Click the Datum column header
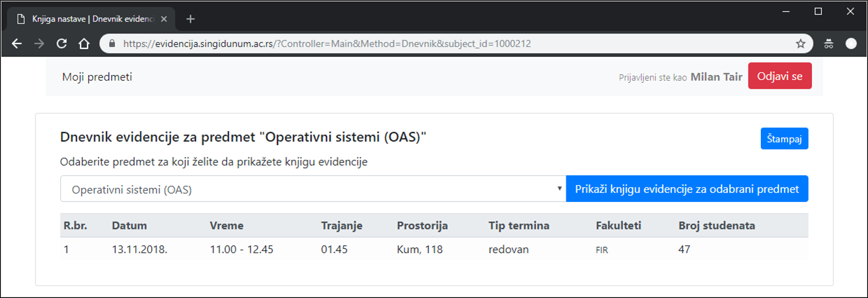Viewport: 868px width, 298px height. (129, 226)
